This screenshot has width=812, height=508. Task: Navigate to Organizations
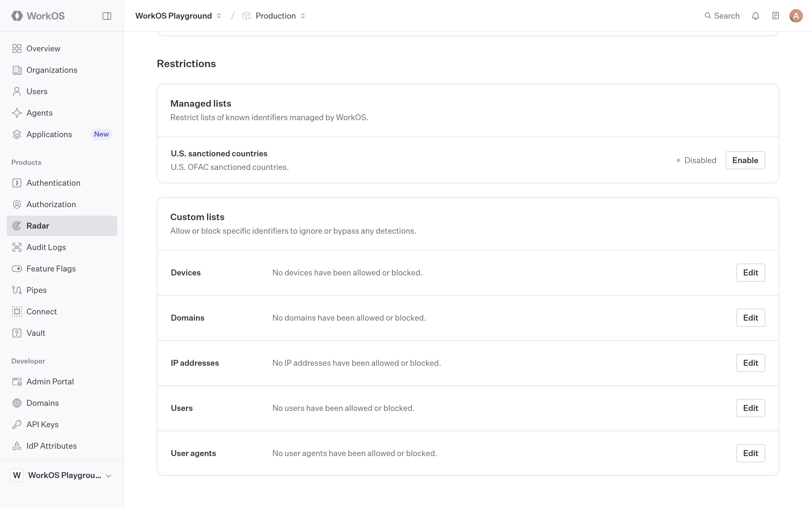(x=62, y=70)
